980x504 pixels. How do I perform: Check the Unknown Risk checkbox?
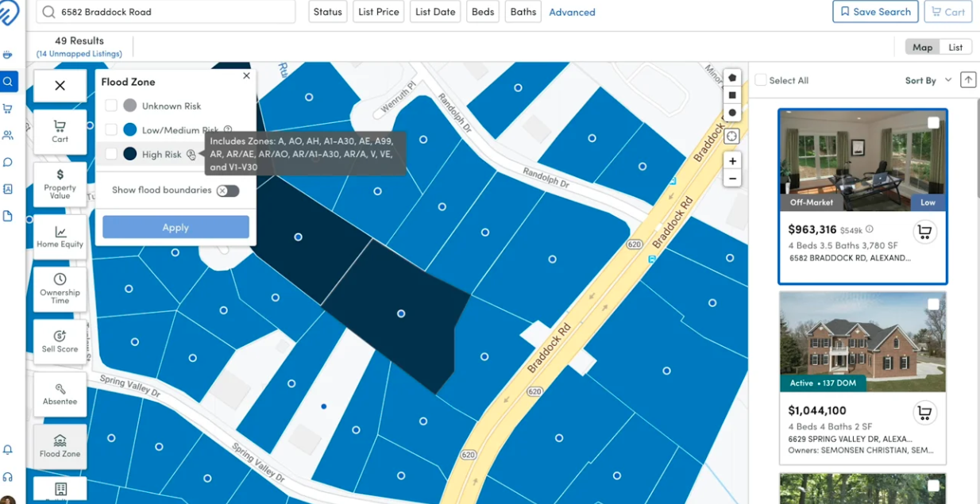[111, 106]
